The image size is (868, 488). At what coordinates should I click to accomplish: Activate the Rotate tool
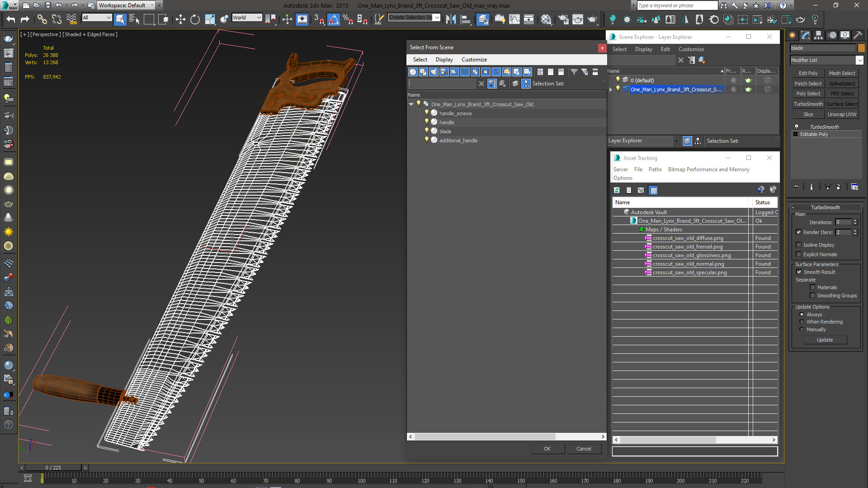click(195, 19)
